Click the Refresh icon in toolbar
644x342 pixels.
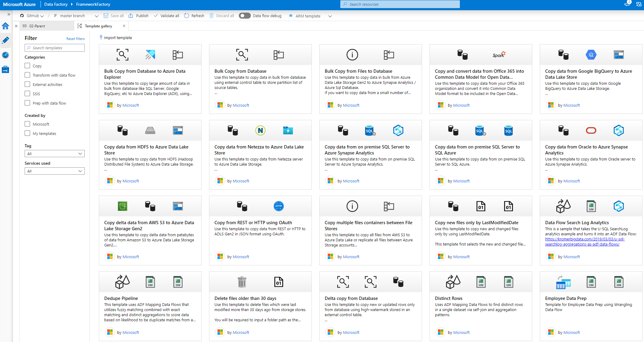[x=187, y=16]
